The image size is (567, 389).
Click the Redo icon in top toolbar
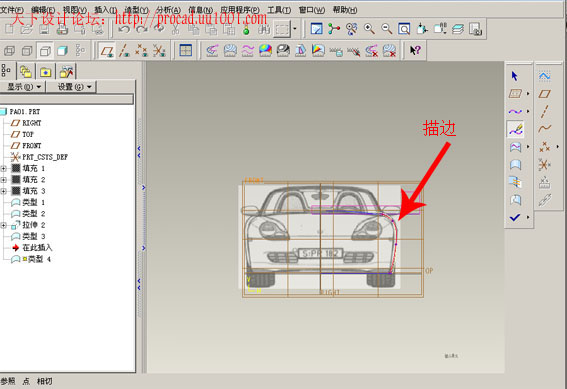142,29
